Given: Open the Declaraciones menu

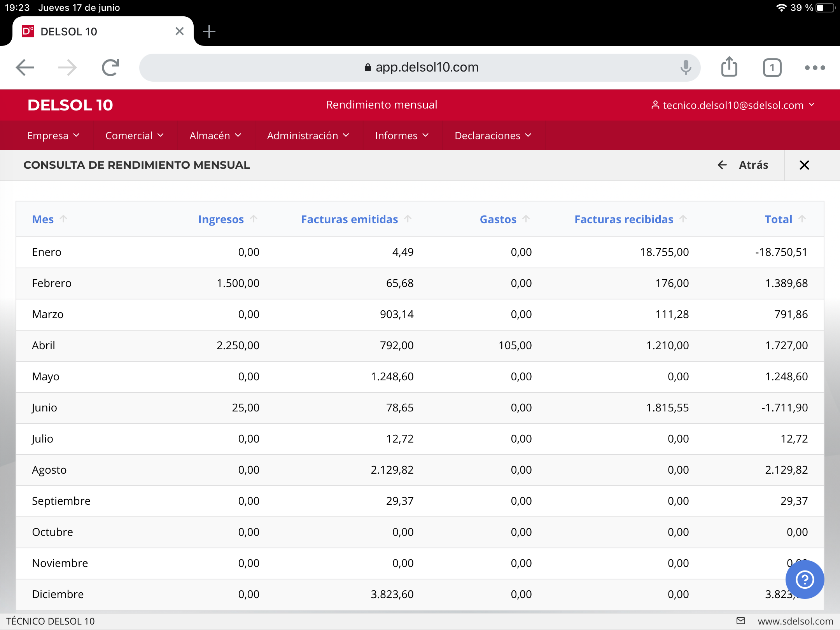Looking at the screenshot, I should coord(493,136).
